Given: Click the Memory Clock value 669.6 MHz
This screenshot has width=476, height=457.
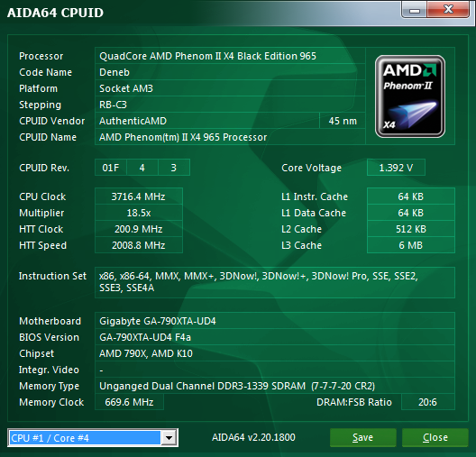Looking at the screenshot, I should (x=129, y=402).
